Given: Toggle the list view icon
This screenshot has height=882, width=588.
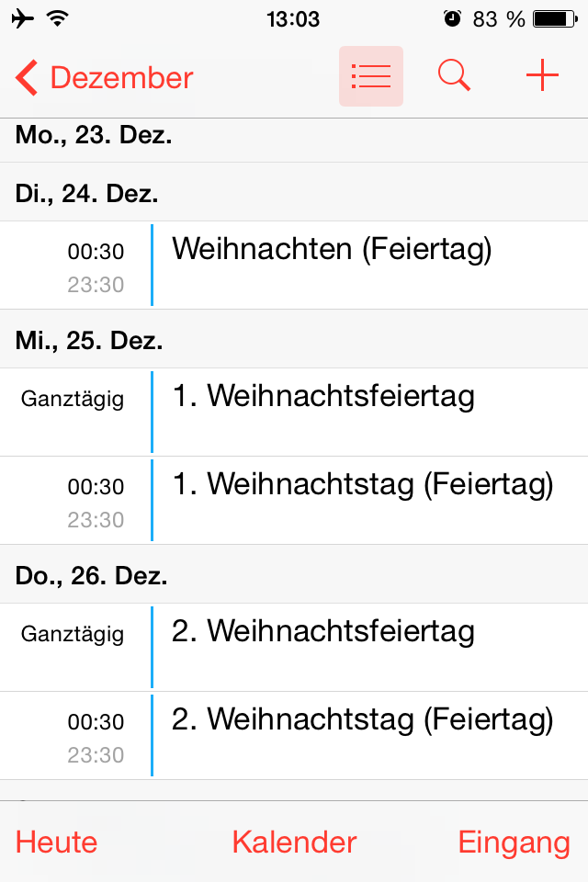Looking at the screenshot, I should [371, 76].
